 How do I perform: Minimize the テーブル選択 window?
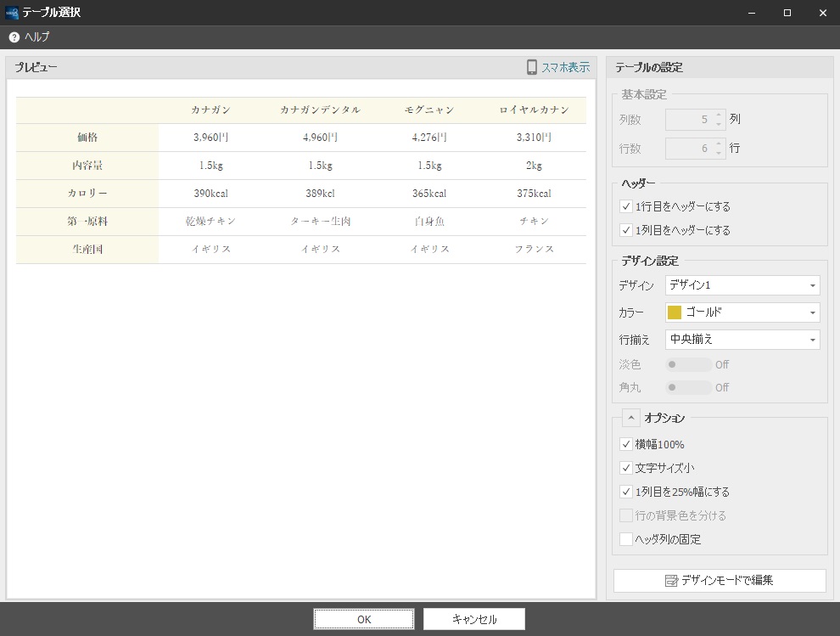(752, 13)
